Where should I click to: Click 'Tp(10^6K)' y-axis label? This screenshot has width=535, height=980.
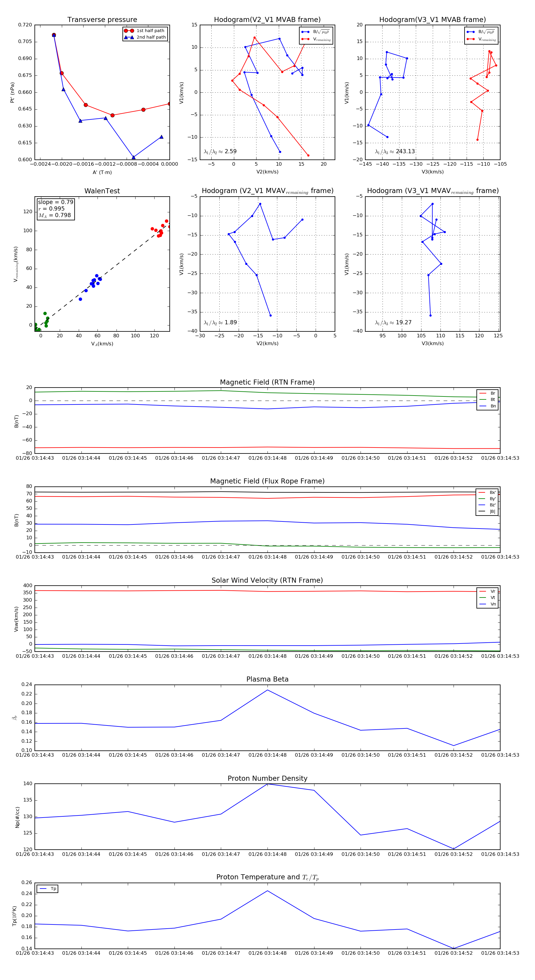click(15, 916)
